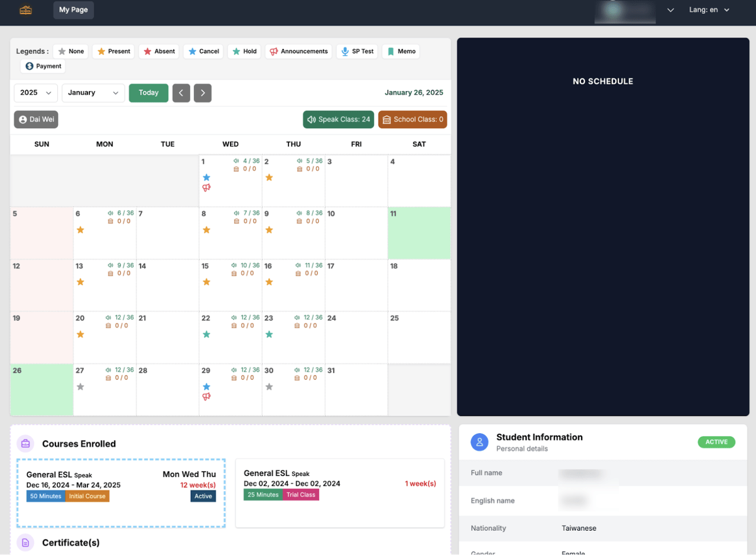Image resolution: width=756 pixels, height=555 pixels.
Task: Open the 2025 year dropdown
Action: click(35, 93)
